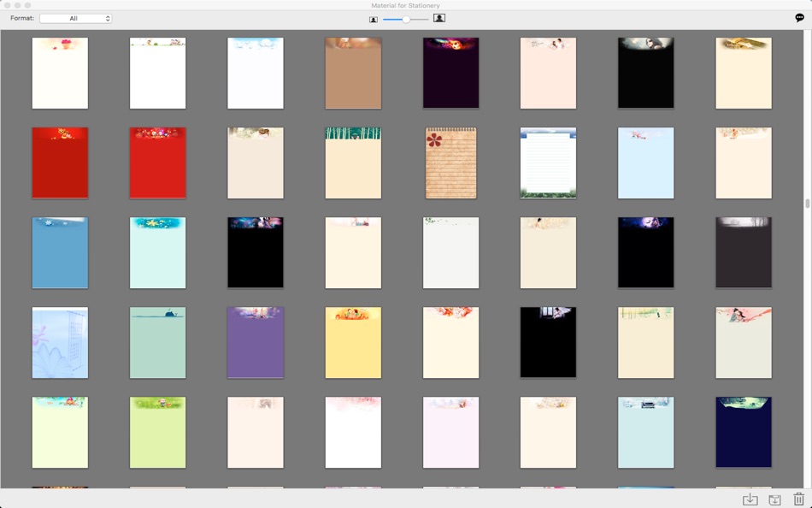
Task: Select the purple stationery thumbnail
Action: pos(256,342)
